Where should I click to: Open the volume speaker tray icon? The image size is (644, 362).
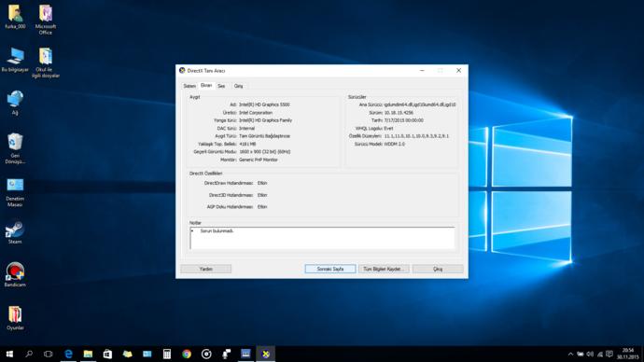tap(590, 354)
